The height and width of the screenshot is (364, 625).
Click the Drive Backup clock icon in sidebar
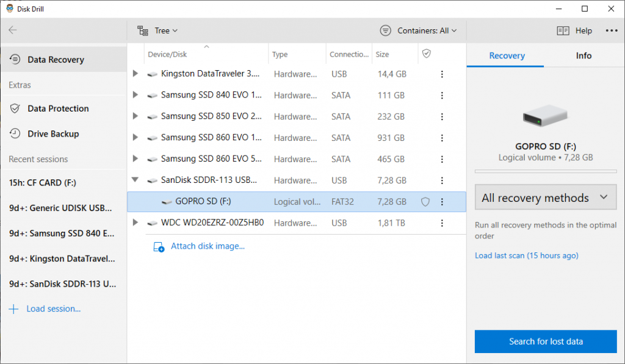[15, 134]
